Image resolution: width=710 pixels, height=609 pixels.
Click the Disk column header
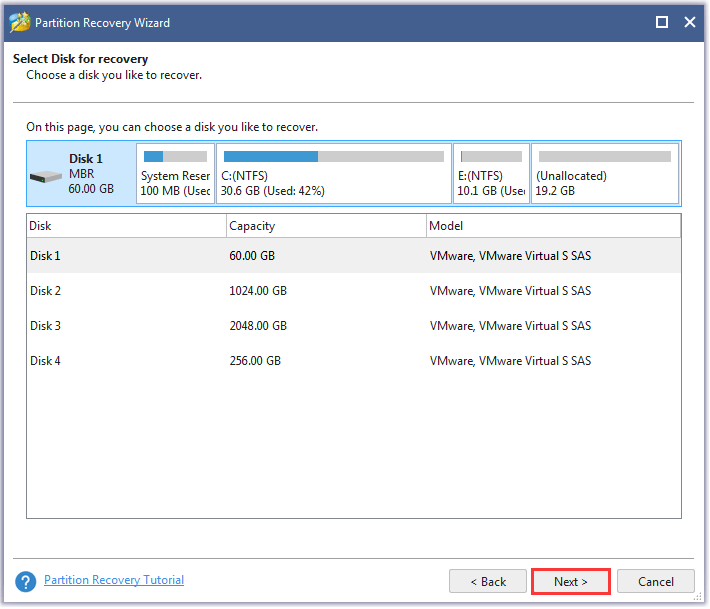point(126,226)
